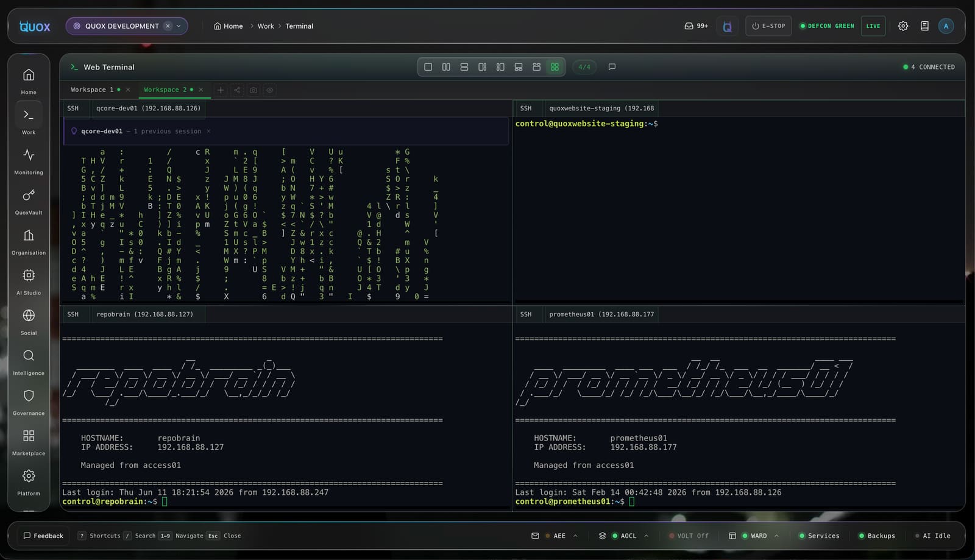Screen dimensions: 975x560
Task: Remove the QUOX DEVELOPMENT environment chip x
Action: tap(168, 26)
